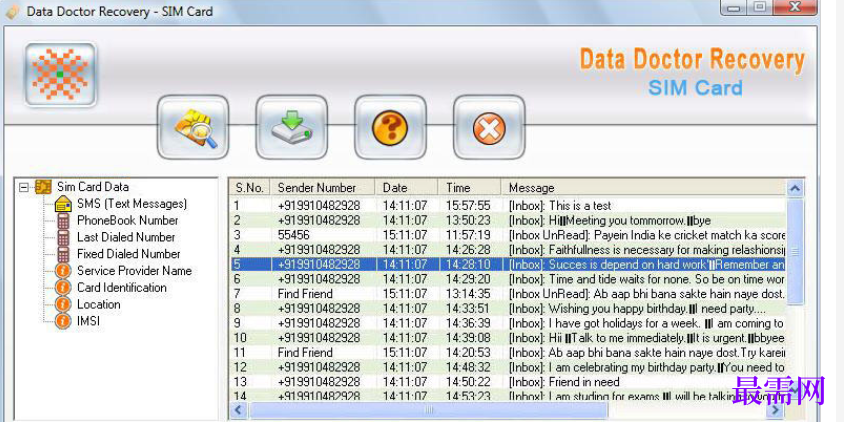Viewport: 844px width, 422px height.
Task: Sort by the Date column header
Action: pyautogui.click(x=406, y=187)
